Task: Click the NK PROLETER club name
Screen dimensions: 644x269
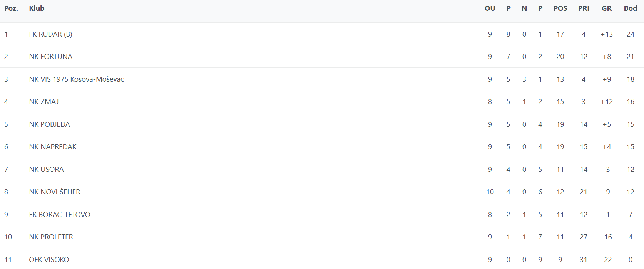Action: 51,237
